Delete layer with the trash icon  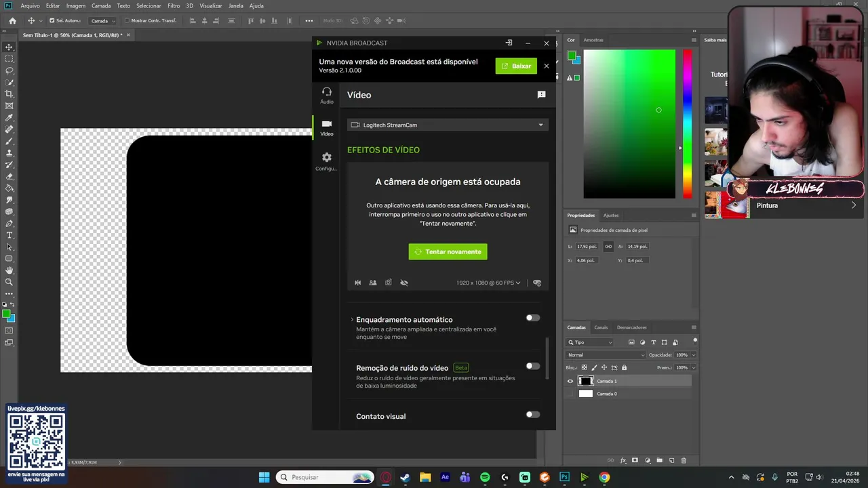click(x=684, y=460)
